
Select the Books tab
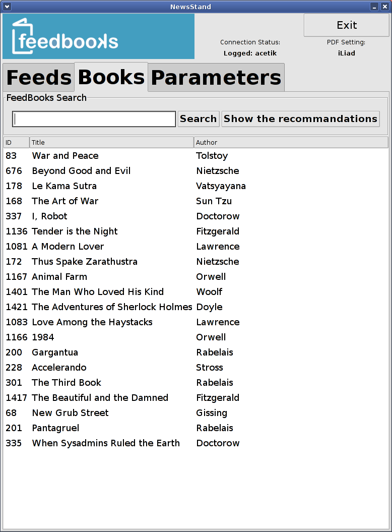click(x=111, y=77)
